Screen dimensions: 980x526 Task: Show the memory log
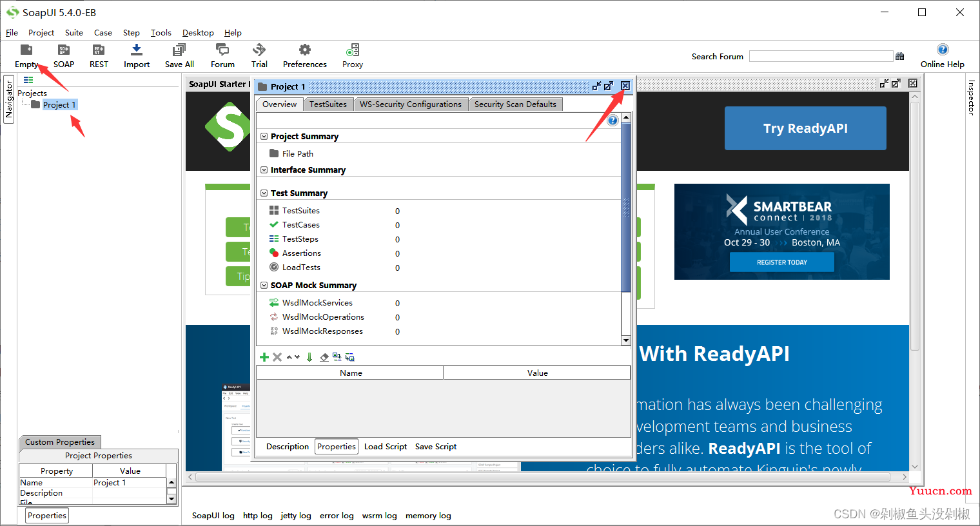point(428,516)
